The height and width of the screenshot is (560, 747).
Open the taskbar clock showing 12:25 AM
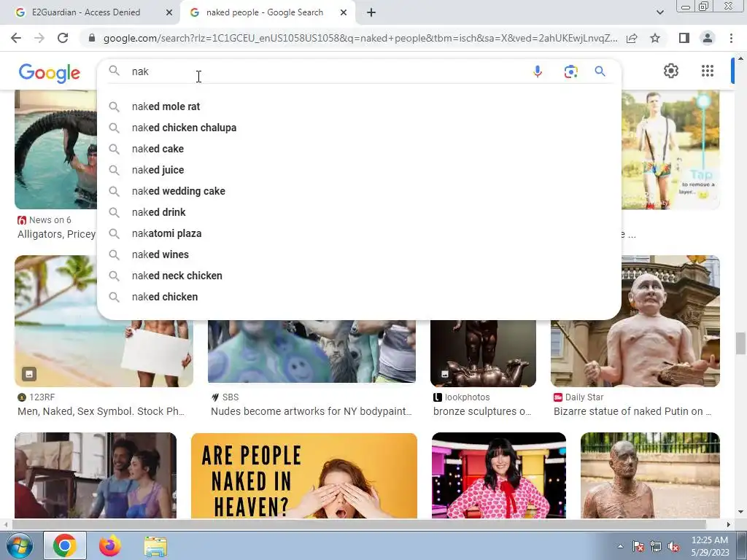point(709,545)
